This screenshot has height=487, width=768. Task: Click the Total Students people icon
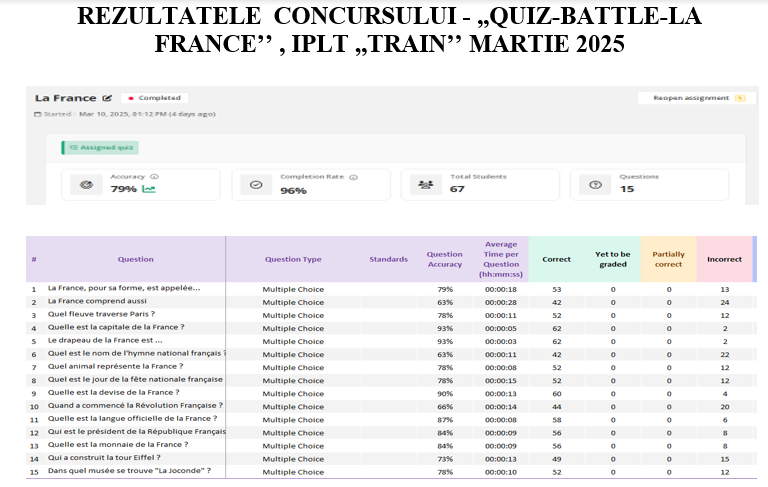424,184
